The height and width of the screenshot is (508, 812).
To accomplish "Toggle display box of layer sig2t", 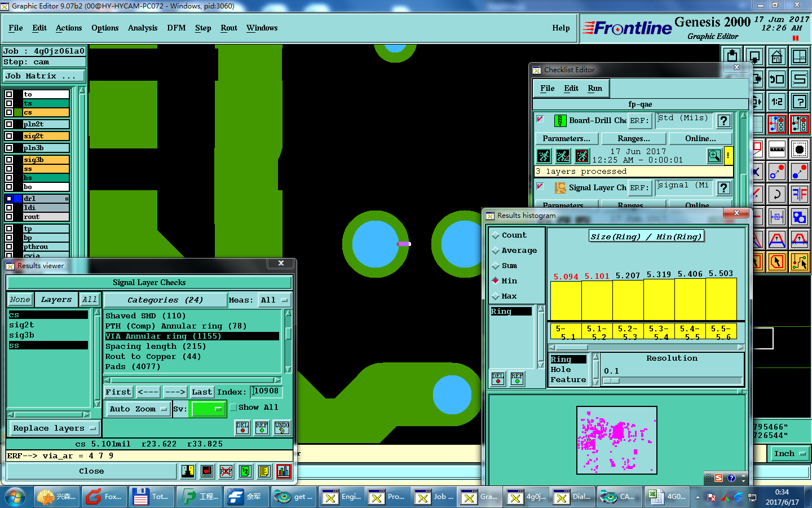I will coord(9,136).
